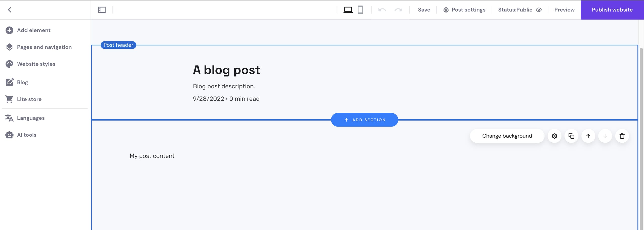Viewport: 644px width, 230px height.
Task: Toggle the sidebar panel icon
Action: point(102,10)
